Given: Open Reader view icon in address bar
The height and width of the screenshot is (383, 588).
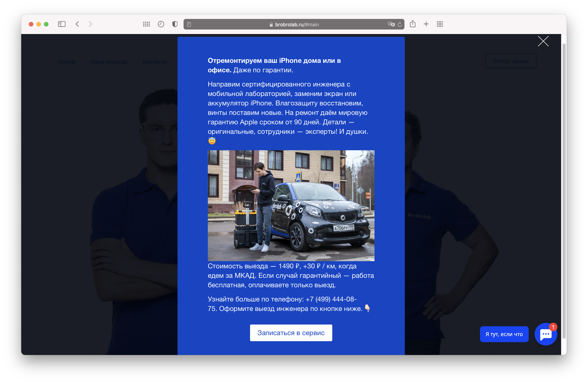Looking at the screenshot, I should point(189,24).
